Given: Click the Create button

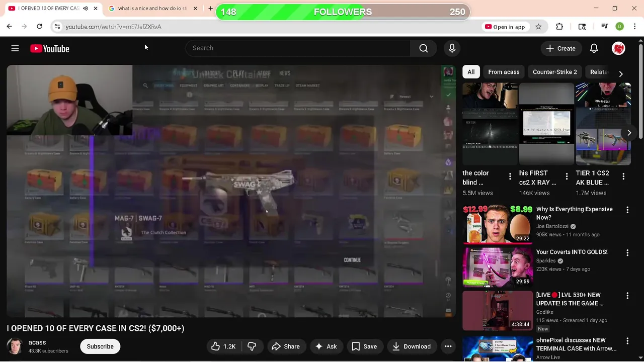Looking at the screenshot, I should [561, 48].
